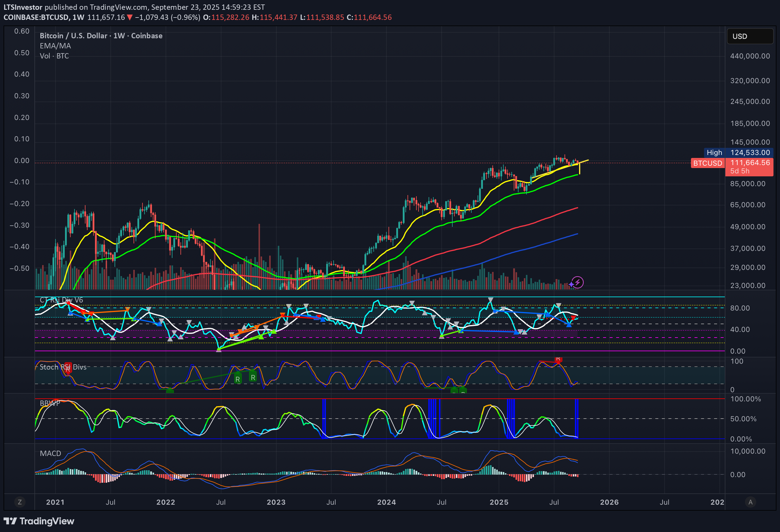Click the "Z" timezone button on the time axis

(x=20, y=502)
